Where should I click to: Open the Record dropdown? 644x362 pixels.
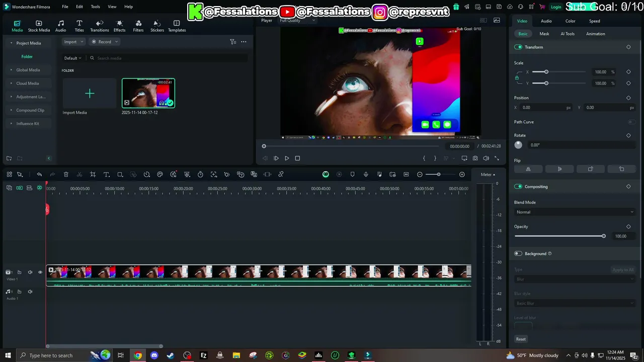pyautogui.click(x=105, y=42)
